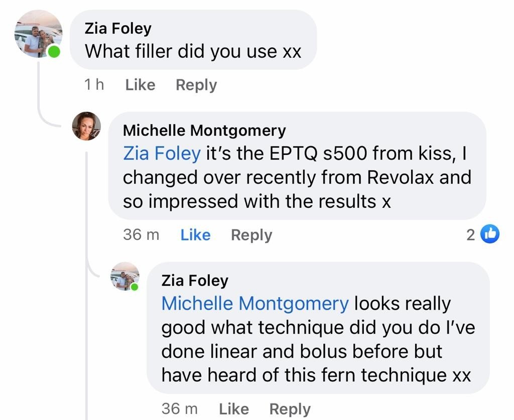Click the blue thumbs-up reaction icon
Screen dimensions: 514x420
click(490, 234)
